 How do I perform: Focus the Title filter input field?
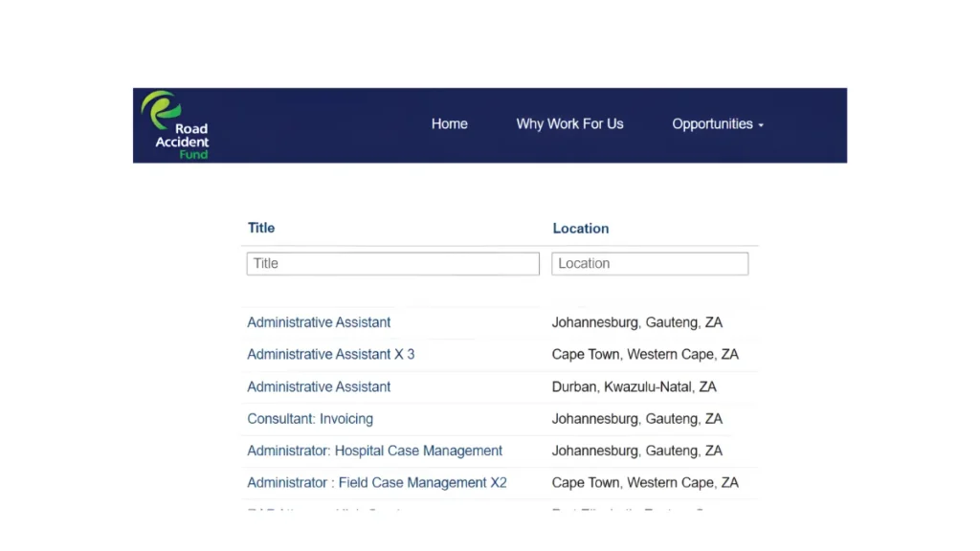coord(392,264)
